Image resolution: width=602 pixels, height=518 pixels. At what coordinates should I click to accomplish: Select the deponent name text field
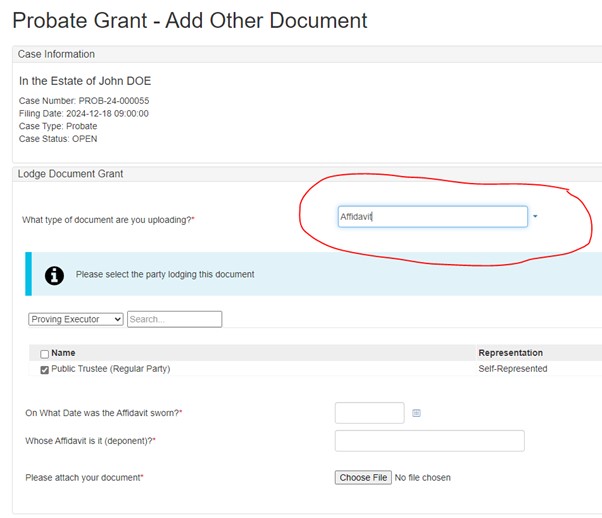pos(429,441)
